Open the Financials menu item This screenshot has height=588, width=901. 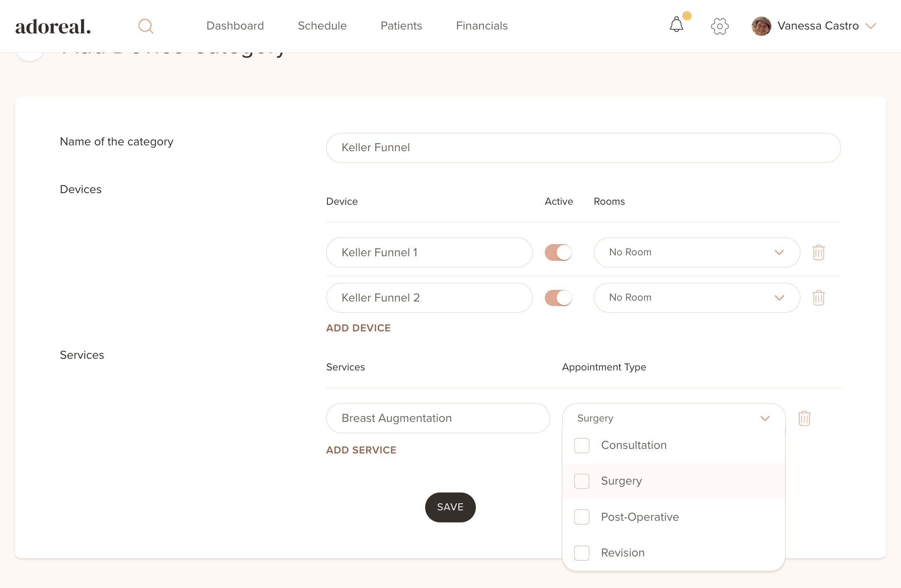pyautogui.click(x=482, y=26)
